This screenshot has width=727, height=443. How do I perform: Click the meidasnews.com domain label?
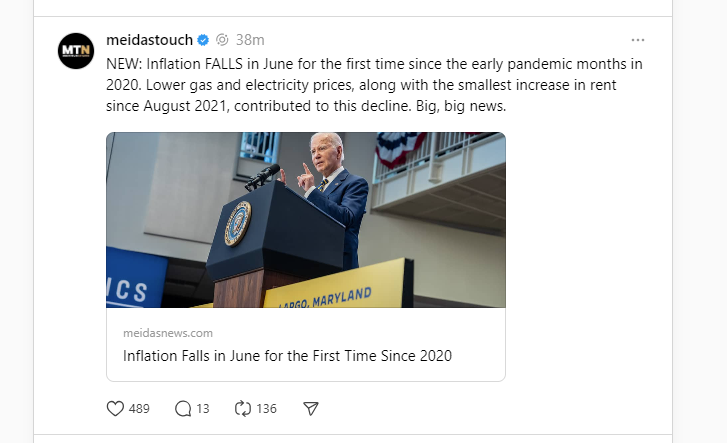tap(168, 333)
